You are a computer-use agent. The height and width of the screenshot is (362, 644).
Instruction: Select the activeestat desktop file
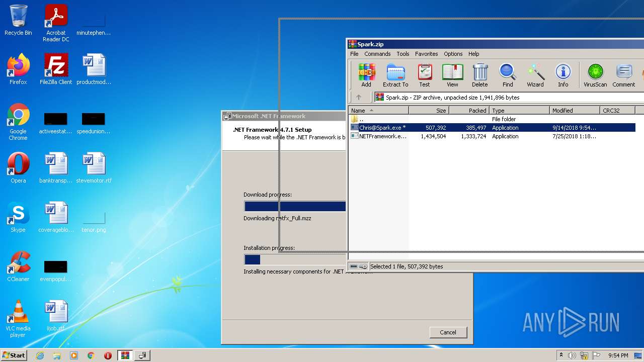pyautogui.click(x=56, y=123)
